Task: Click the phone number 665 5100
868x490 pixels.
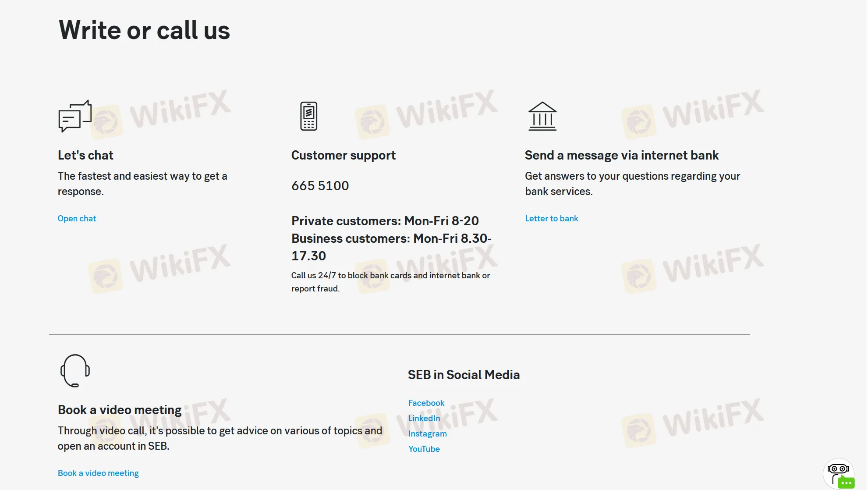Action: coord(320,185)
